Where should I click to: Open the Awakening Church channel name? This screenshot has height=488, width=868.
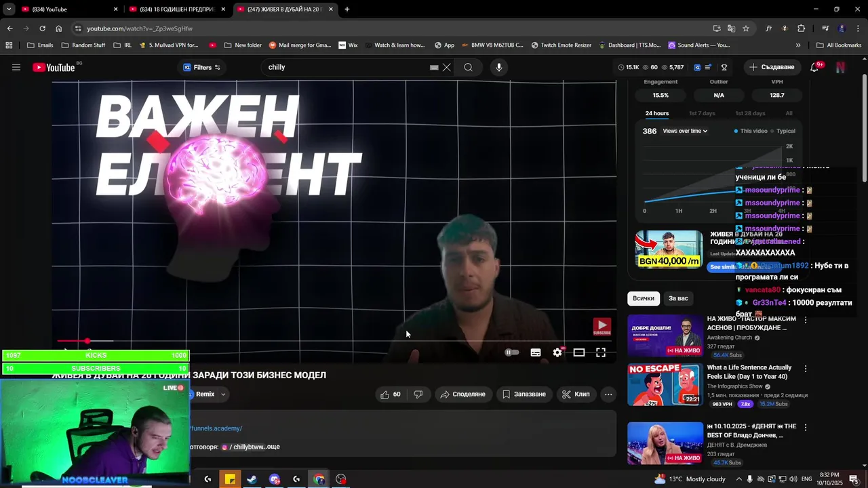[x=730, y=338]
